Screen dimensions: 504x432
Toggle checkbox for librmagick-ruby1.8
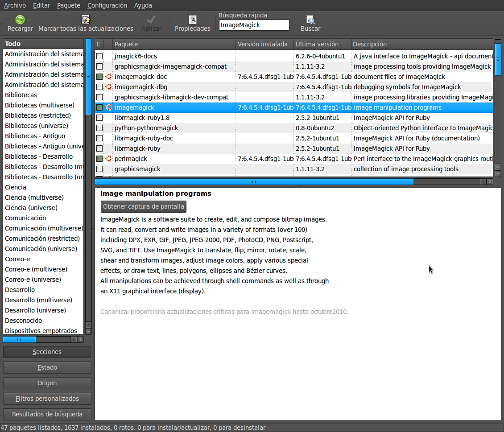(99, 118)
